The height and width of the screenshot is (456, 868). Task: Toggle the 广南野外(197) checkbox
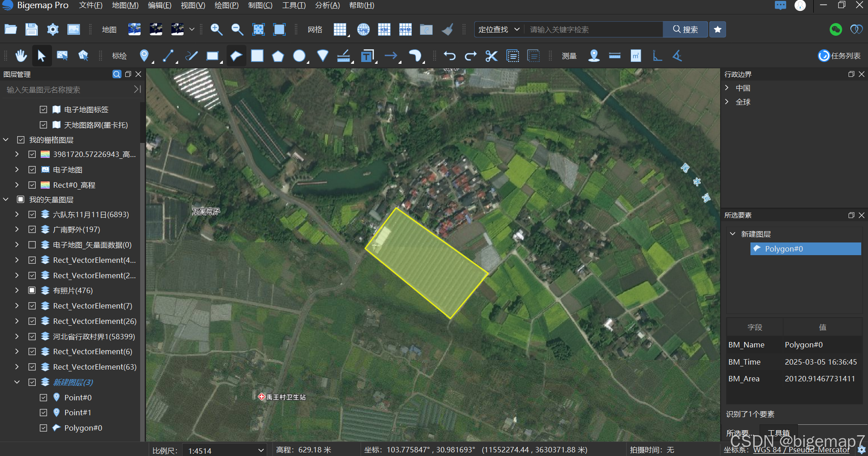[x=32, y=229]
